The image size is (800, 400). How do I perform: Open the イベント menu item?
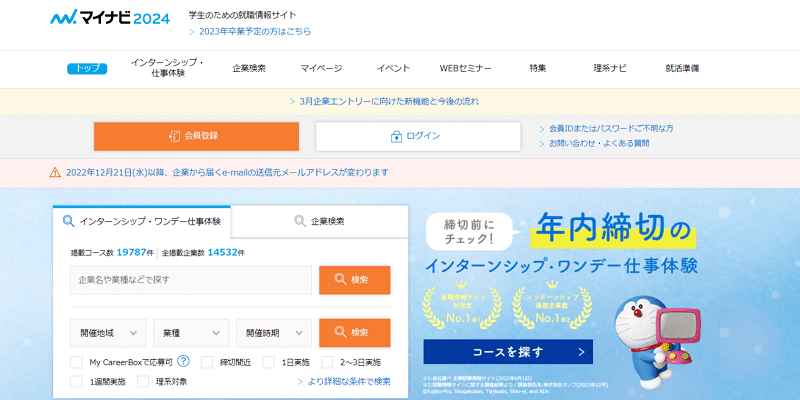click(393, 68)
